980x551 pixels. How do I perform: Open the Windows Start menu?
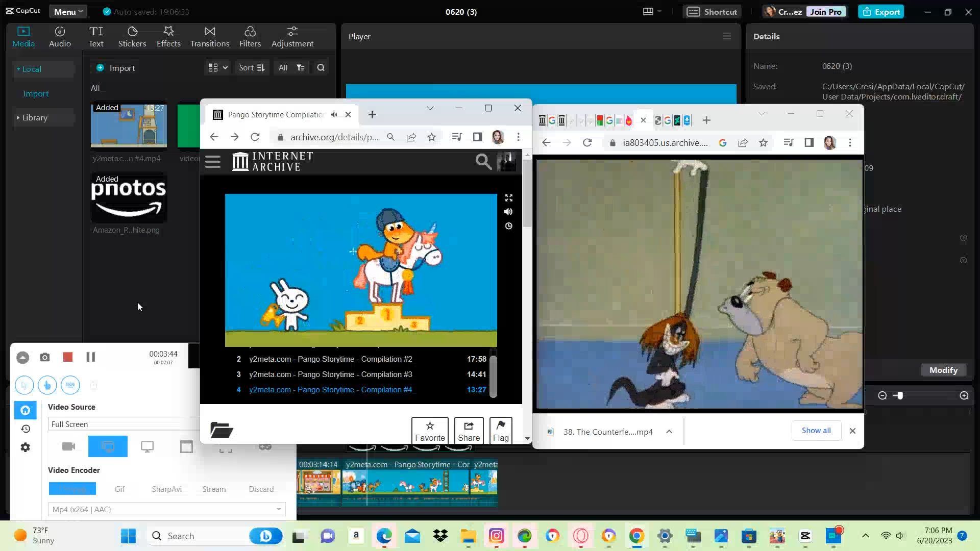point(129,536)
